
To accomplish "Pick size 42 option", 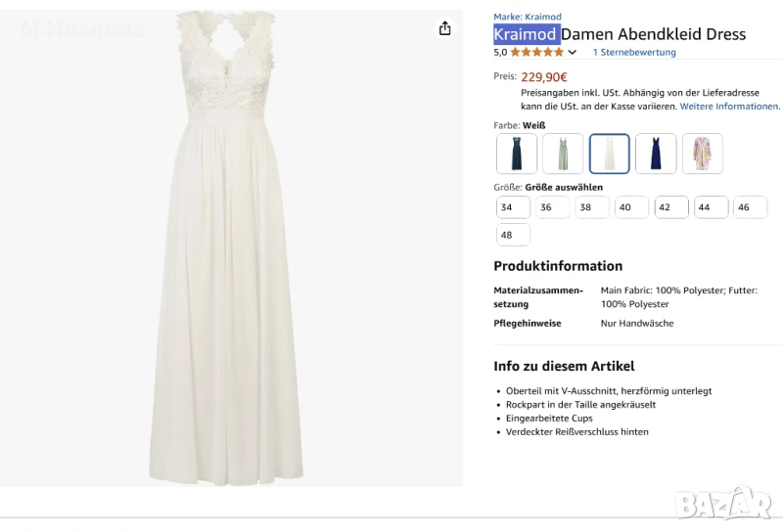I will pyautogui.click(x=670, y=207).
